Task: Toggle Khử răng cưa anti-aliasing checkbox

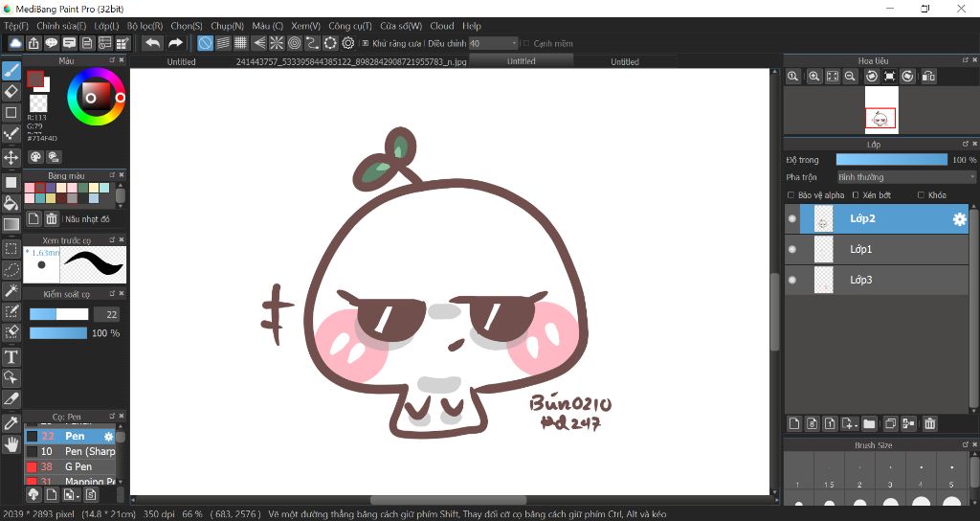Action: coord(365,44)
